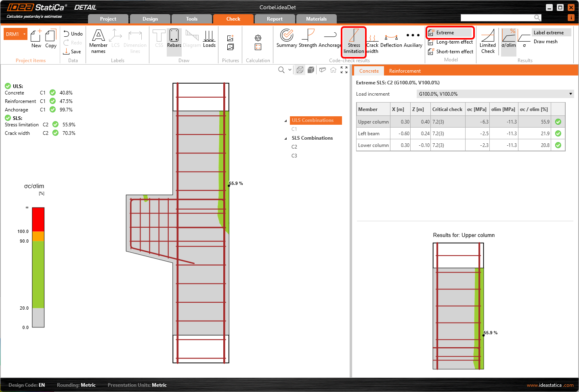Switch to the Reinforcement tab

[x=405, y=71]
